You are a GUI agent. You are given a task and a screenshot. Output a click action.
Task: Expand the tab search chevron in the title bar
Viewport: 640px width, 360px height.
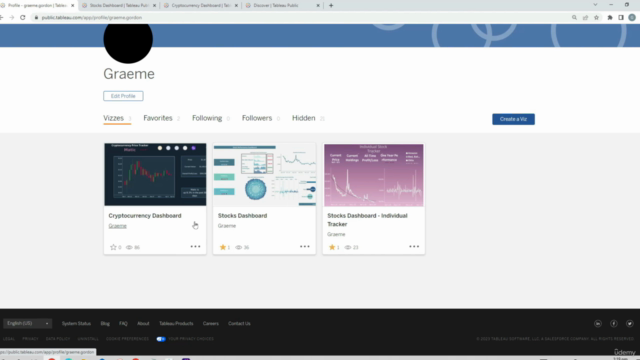tap(595, 5)
